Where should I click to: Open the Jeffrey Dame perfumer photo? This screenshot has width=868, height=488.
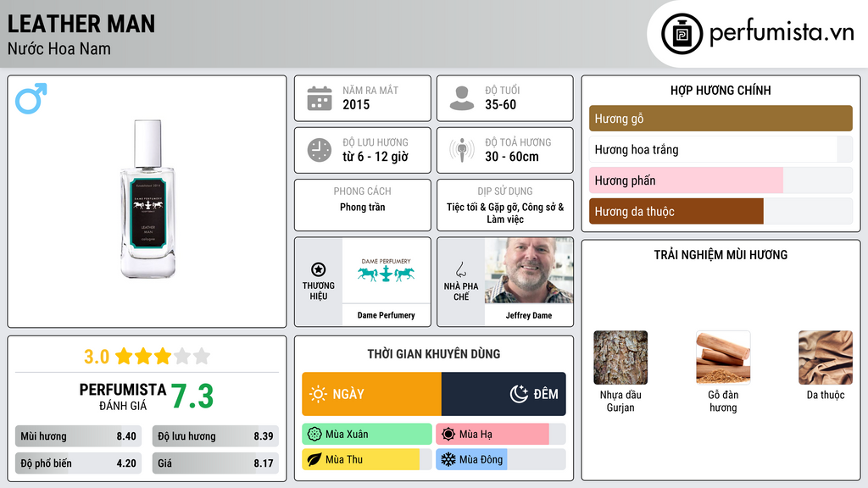point(529,270)
